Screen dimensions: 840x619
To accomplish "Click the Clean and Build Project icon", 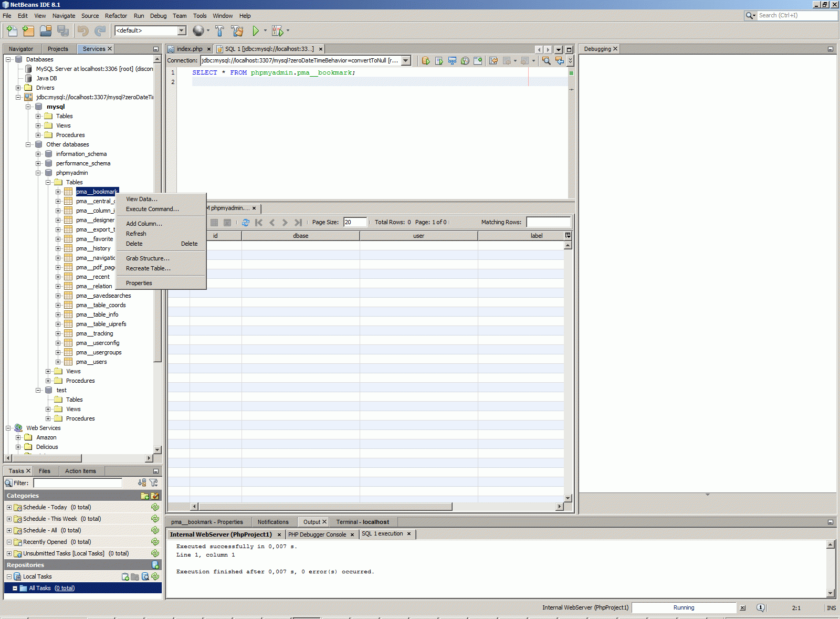I will pos(237,31).
